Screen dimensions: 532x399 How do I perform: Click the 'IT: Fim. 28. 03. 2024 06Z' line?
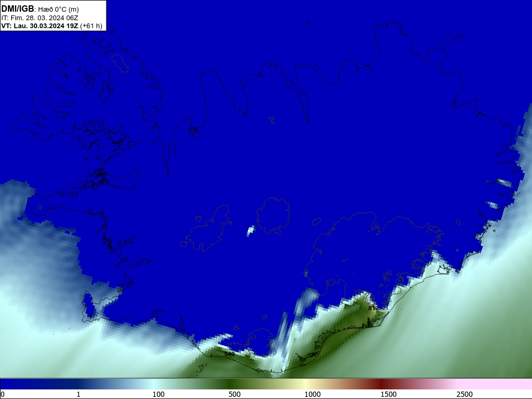(x=40, y=18)
